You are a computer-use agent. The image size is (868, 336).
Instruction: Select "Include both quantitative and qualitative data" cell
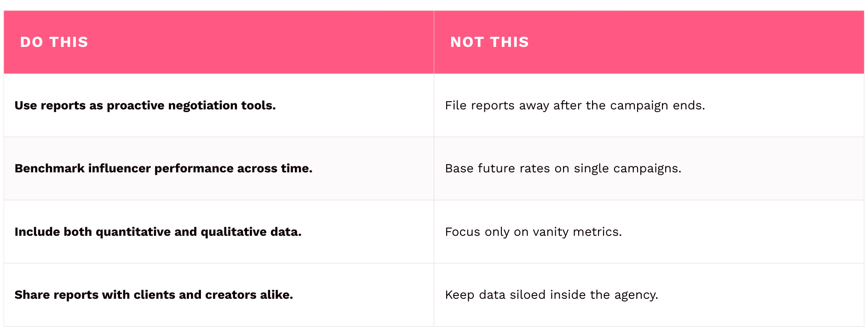pos(158,232)
